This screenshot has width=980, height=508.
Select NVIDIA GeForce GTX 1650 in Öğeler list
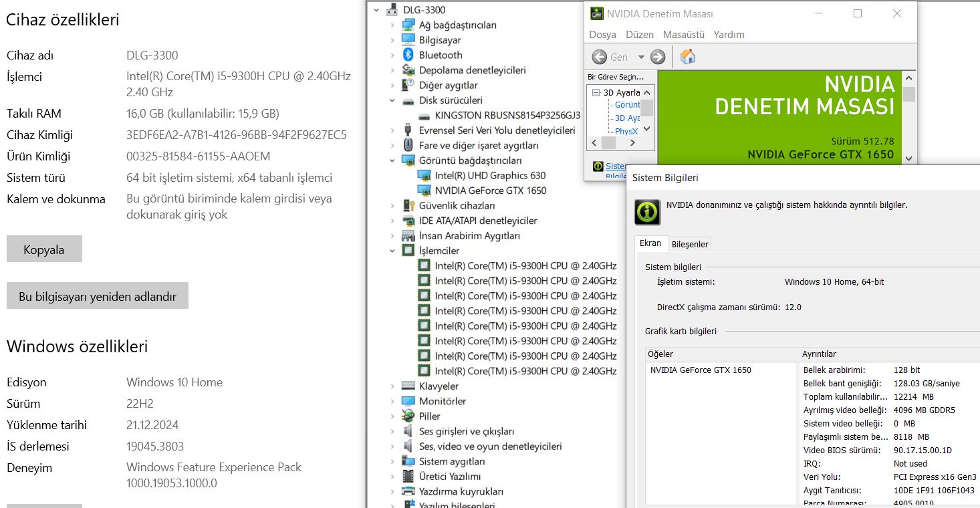click(701, 370)
